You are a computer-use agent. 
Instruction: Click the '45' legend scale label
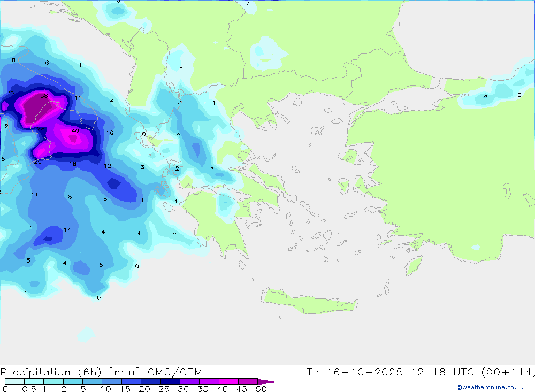pyautogui.click(x=242, y=389)
